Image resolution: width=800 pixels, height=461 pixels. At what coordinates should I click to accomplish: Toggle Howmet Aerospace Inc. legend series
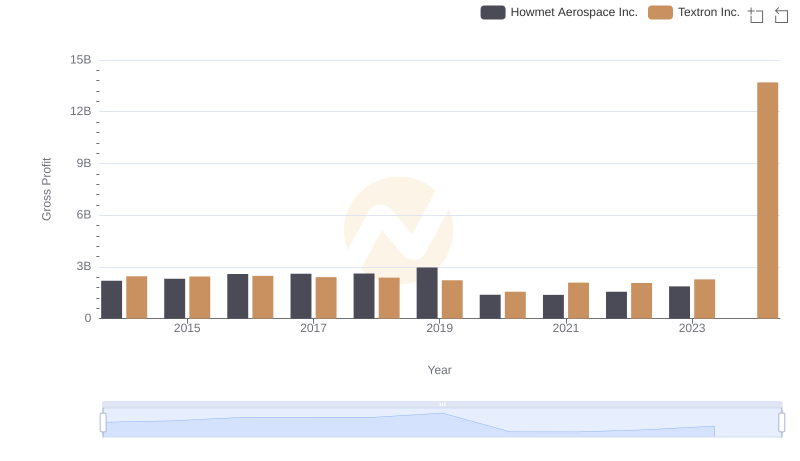pyautogui.click(x=559, y=12)
